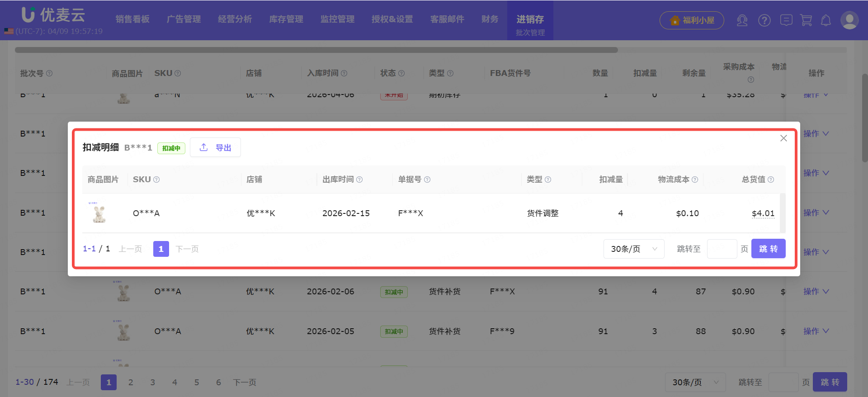Click the 跳转至 page input in dialog
868x397 pixels.
pyautogui.click(x=722, y=249)
